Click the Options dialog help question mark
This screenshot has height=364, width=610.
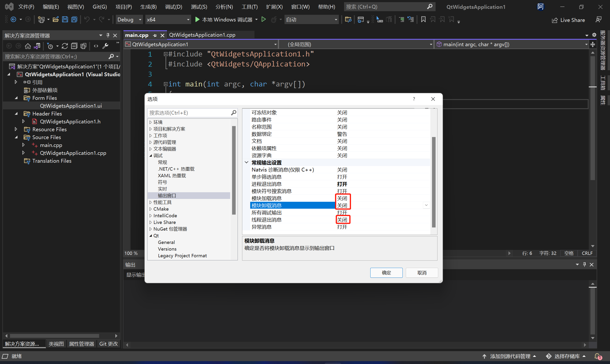(414, 99)
